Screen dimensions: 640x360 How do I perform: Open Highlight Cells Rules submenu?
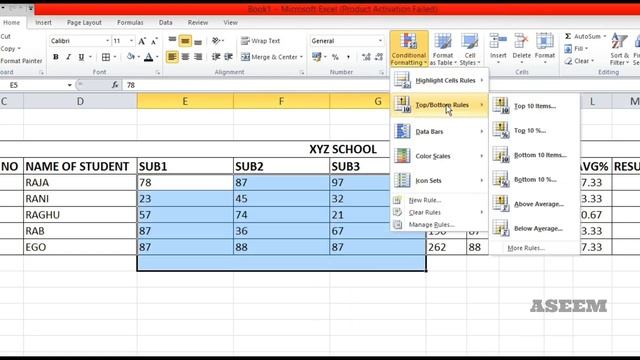(x=439, y=80)
